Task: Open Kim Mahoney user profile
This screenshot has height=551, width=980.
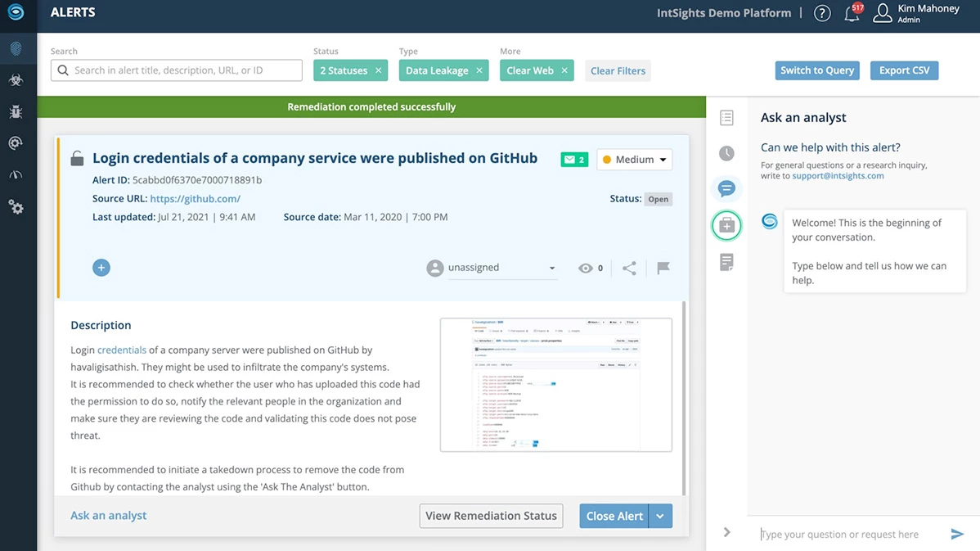Action: pos(916,13)
